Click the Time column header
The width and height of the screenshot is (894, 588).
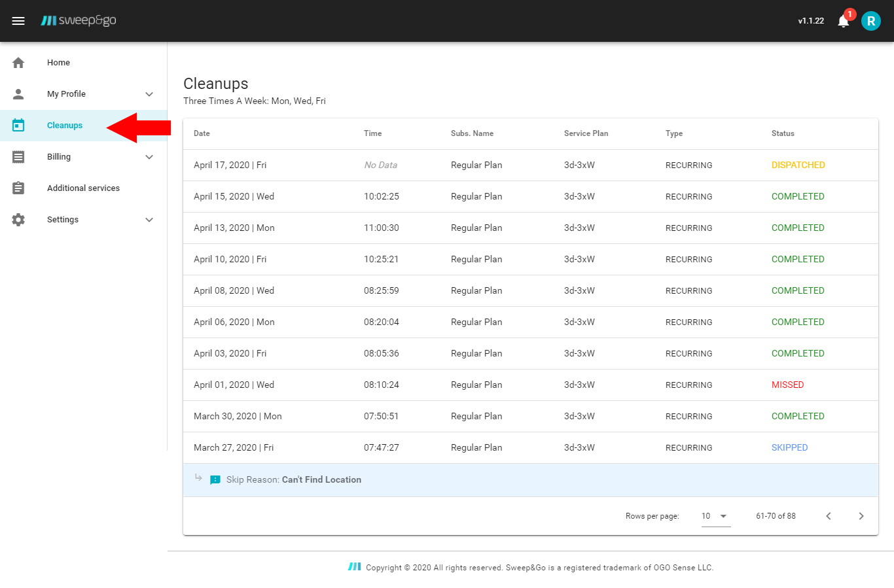tap(372, 133)
